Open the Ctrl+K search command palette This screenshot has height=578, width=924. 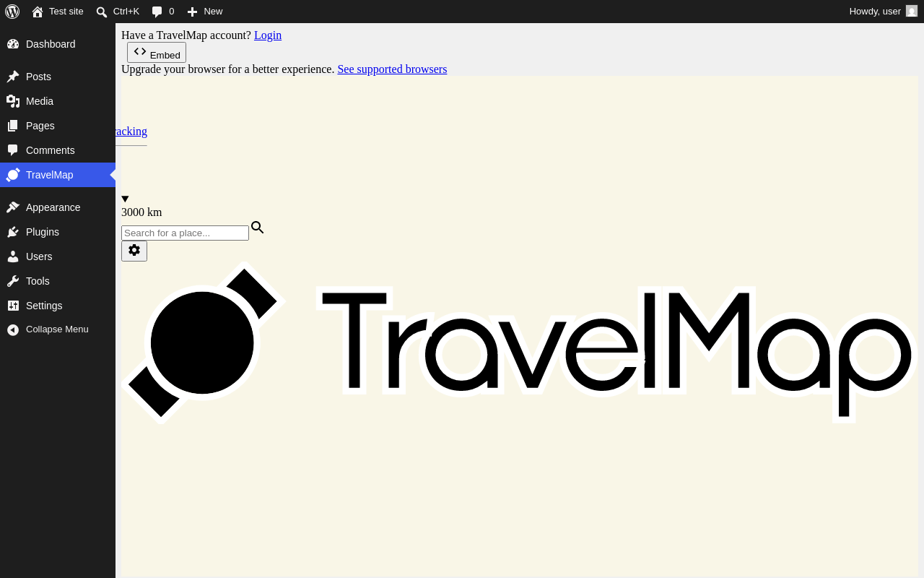tap(118, 12)
